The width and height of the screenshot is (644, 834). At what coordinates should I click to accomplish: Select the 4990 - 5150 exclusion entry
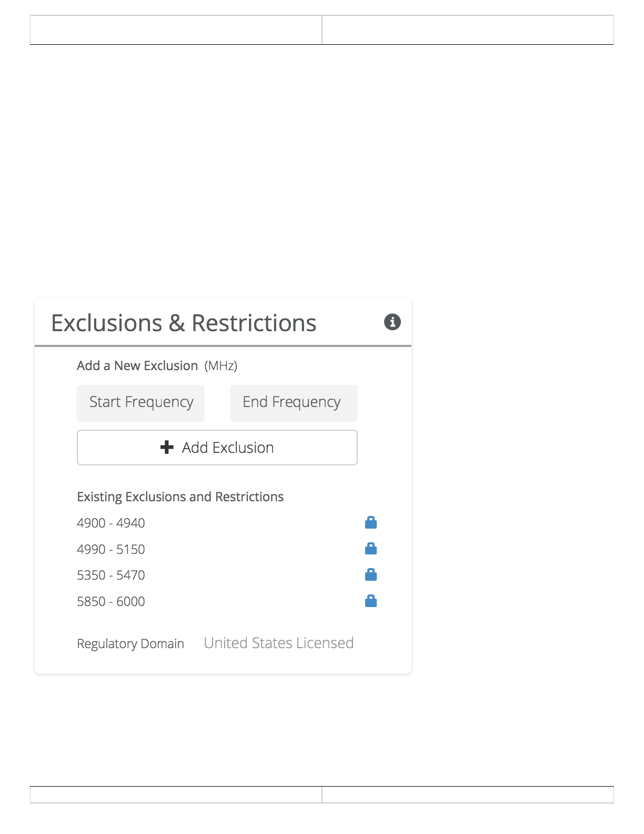[x=111, y=549]
